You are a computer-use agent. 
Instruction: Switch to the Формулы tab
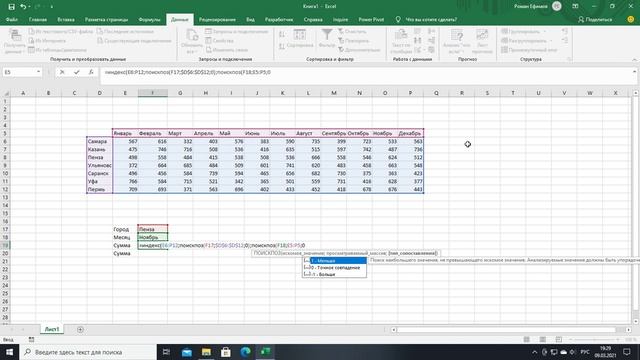(149, 20)
